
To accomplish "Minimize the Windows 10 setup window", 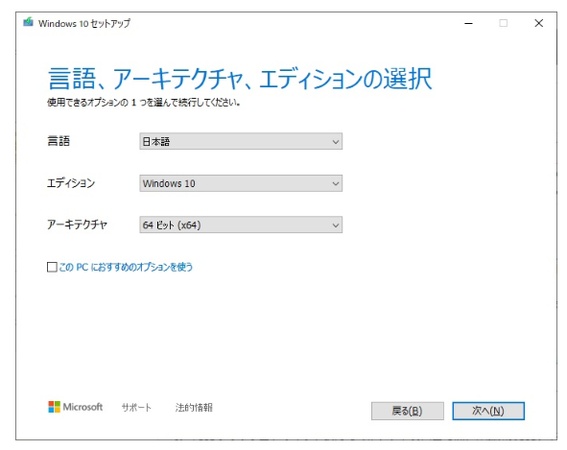I will click(x=469, y=23).
